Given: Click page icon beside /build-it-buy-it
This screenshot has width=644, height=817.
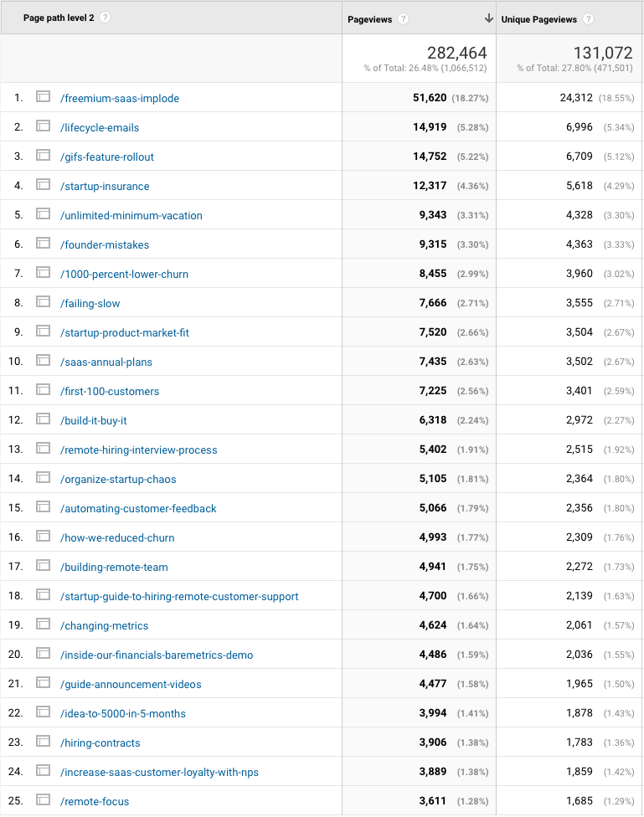Looking at the screenshot, I should (x=44, y=419).
